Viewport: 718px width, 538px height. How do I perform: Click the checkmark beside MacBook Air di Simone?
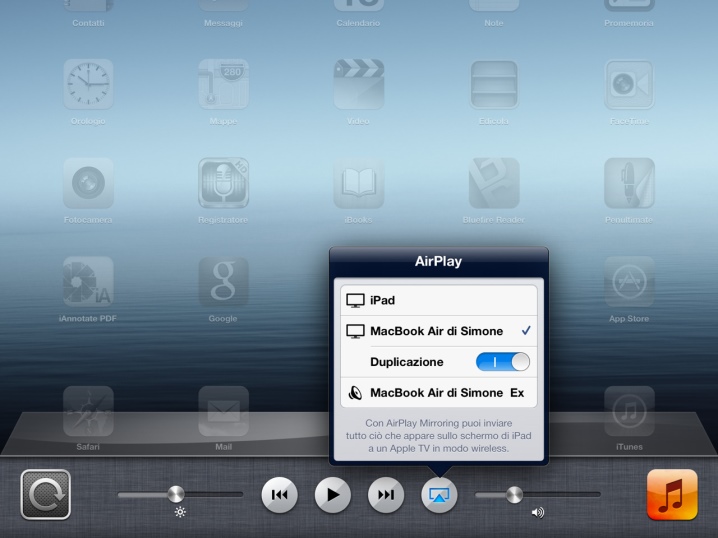tap(526, 330)
